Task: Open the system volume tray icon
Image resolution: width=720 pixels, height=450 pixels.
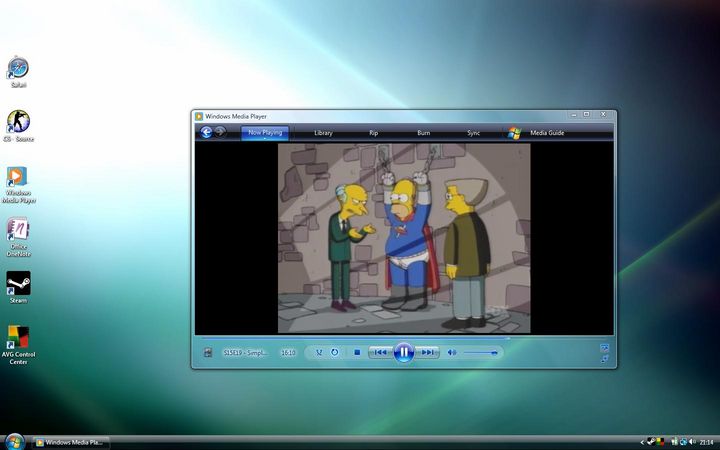Action: [x=692, y=442]
